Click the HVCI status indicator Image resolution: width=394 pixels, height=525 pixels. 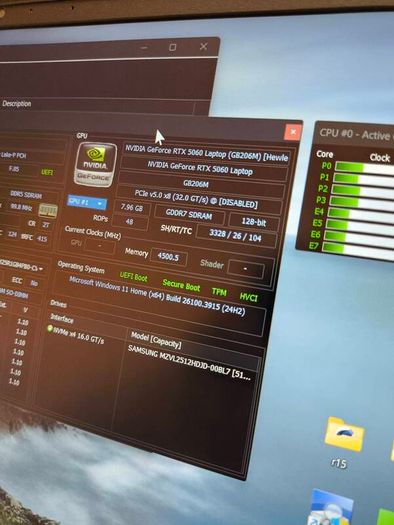249,297
